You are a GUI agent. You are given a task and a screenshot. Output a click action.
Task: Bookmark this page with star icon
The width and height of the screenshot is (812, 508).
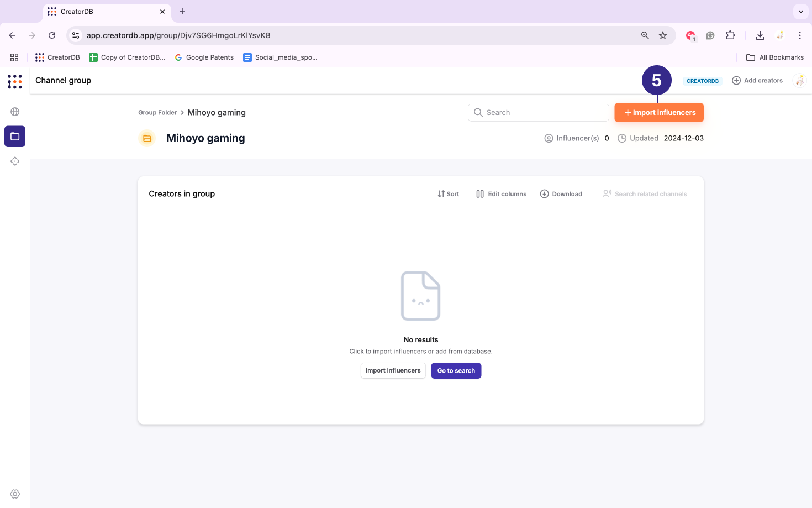coord(663,35)
